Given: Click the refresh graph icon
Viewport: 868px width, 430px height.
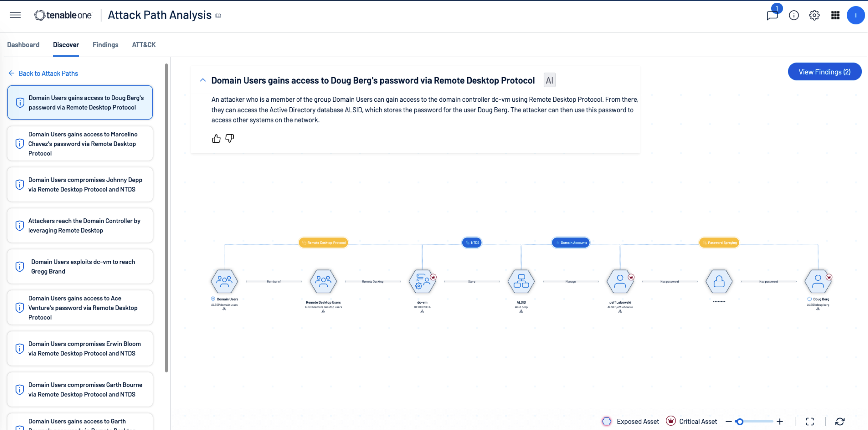Looking at the screenshot, I should (840, 422).
